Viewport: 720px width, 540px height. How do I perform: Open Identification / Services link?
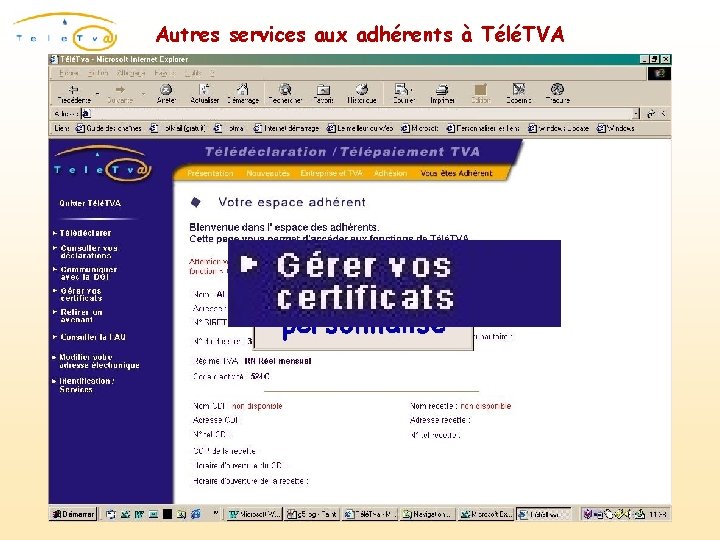click(x=86, y=385)
